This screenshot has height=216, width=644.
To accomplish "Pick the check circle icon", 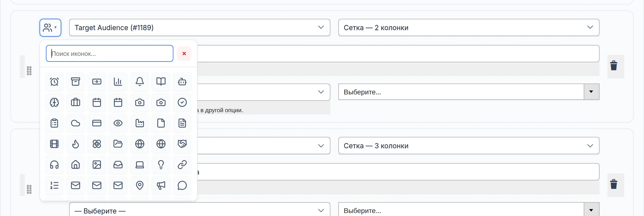I will point(182,102).
